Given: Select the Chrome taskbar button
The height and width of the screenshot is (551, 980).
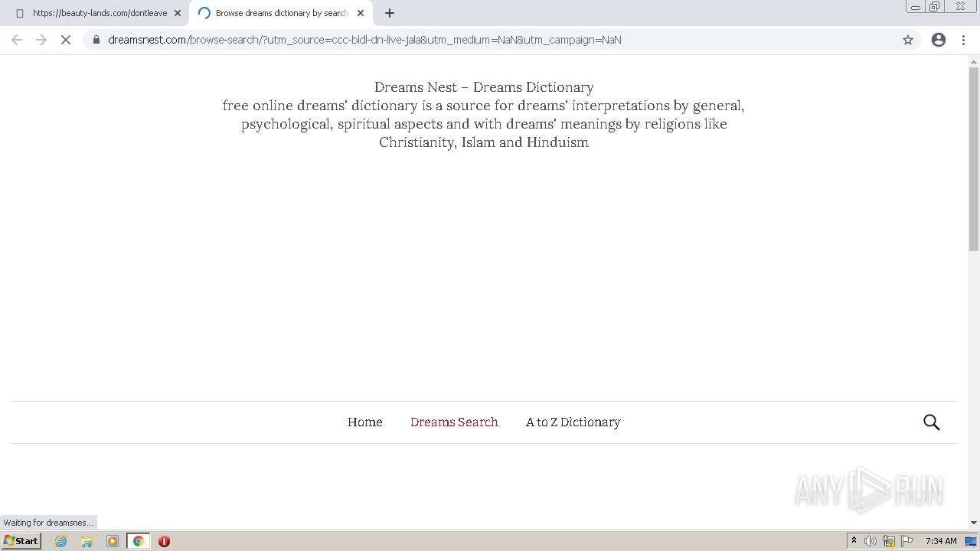Looking at the screenshot, I should pos(138,541).
